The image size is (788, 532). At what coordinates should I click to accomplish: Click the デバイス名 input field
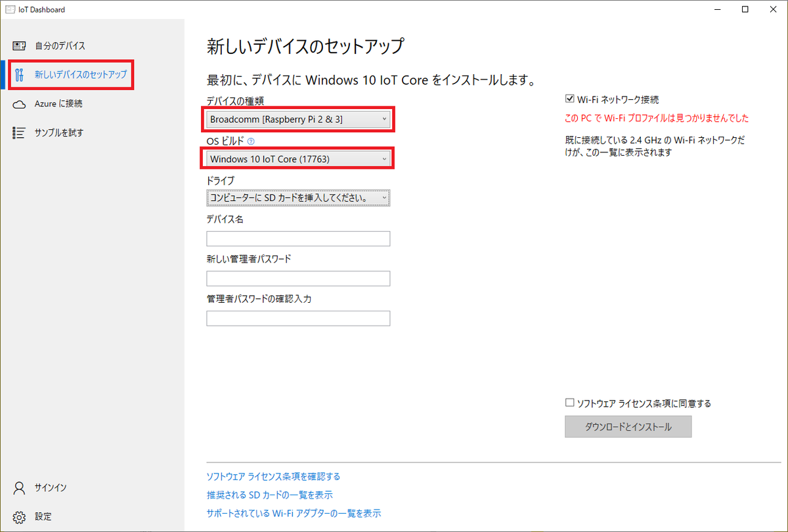(298, 238)
